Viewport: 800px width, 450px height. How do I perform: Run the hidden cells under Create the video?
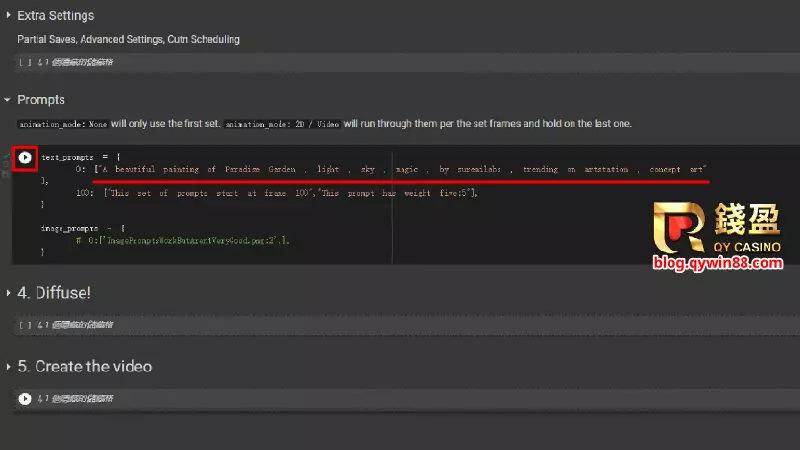[x=25, y=398]
